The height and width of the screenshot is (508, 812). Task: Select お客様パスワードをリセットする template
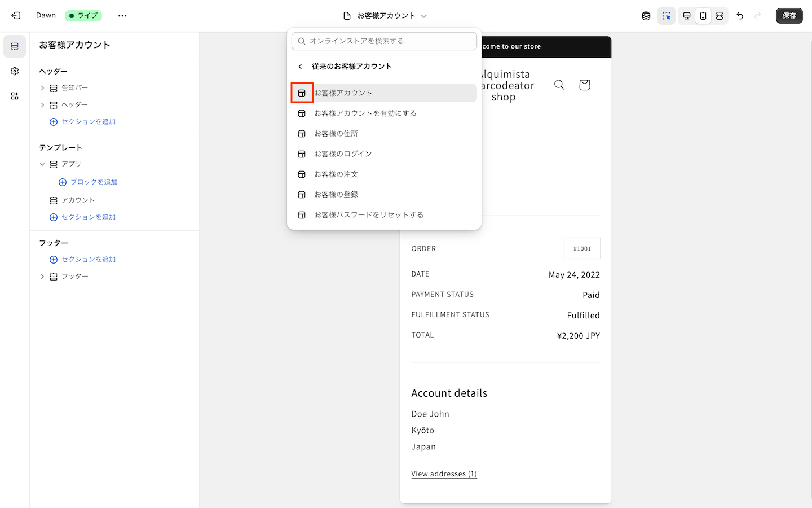368,215
